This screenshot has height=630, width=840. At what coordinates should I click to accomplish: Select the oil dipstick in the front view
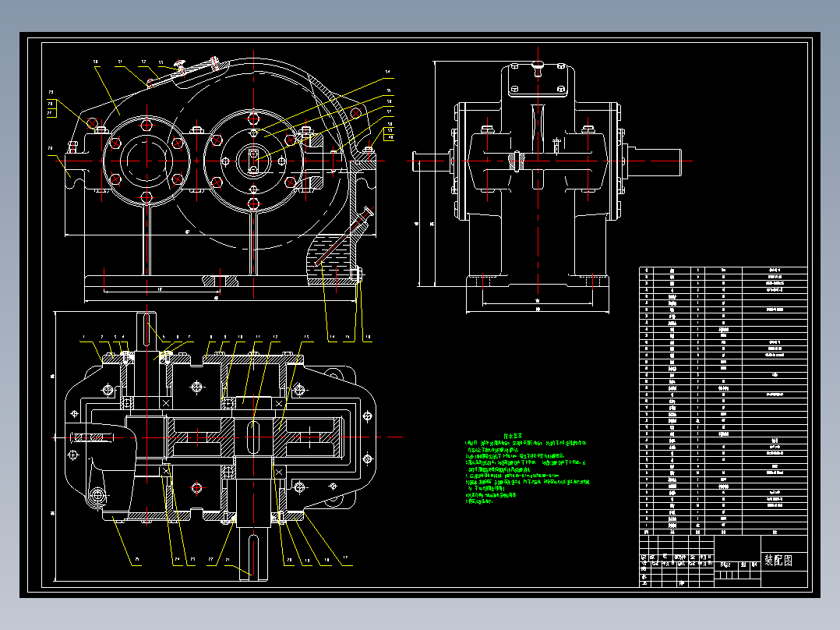[344, 236]
